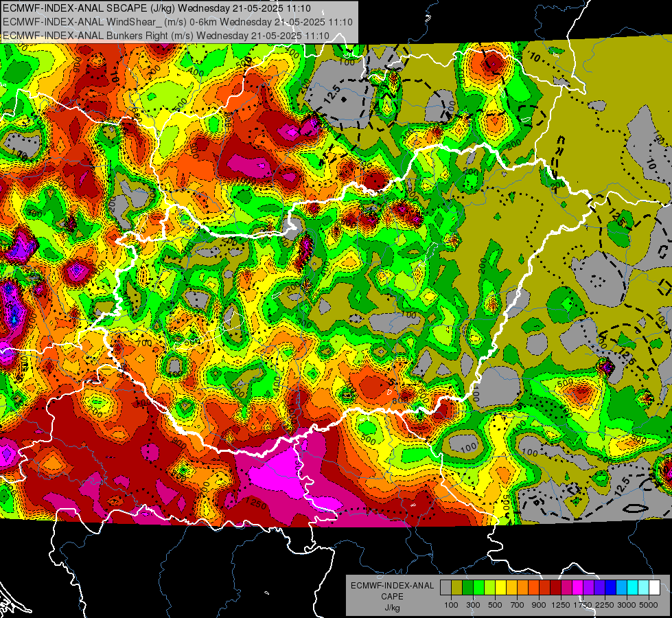This screenshot has height=618, width=672.
Task: Choose the orange legend swatch above 700
Action: (522, 588)
